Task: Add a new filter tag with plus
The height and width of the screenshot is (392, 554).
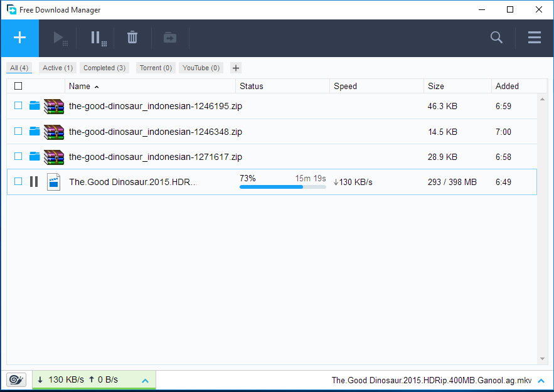Action: (235, 68)
